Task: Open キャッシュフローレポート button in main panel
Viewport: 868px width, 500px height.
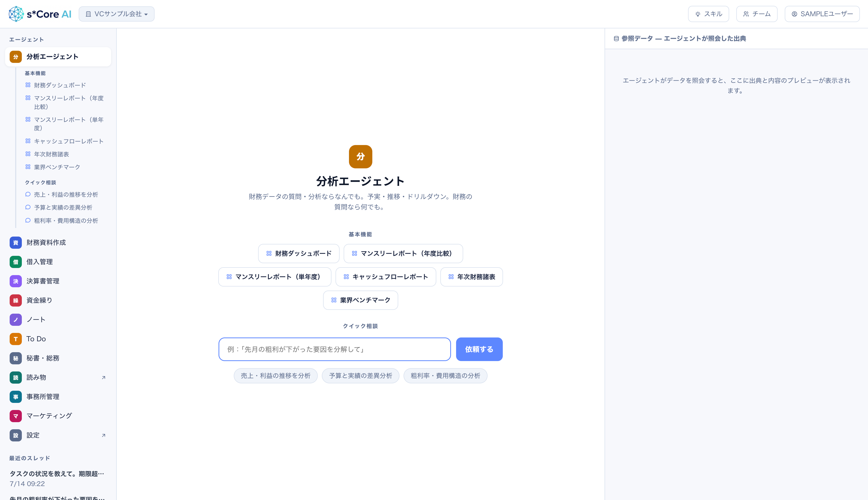Action: (386, 277)
